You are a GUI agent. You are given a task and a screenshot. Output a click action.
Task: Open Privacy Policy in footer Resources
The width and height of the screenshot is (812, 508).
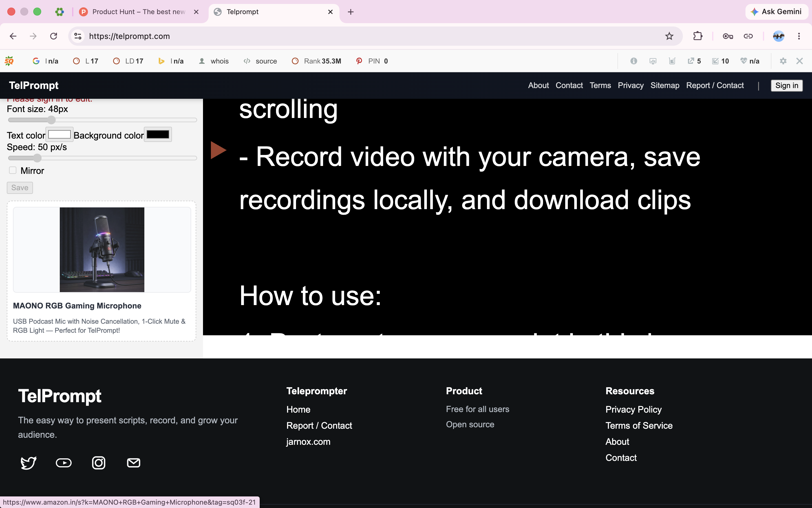634,409
